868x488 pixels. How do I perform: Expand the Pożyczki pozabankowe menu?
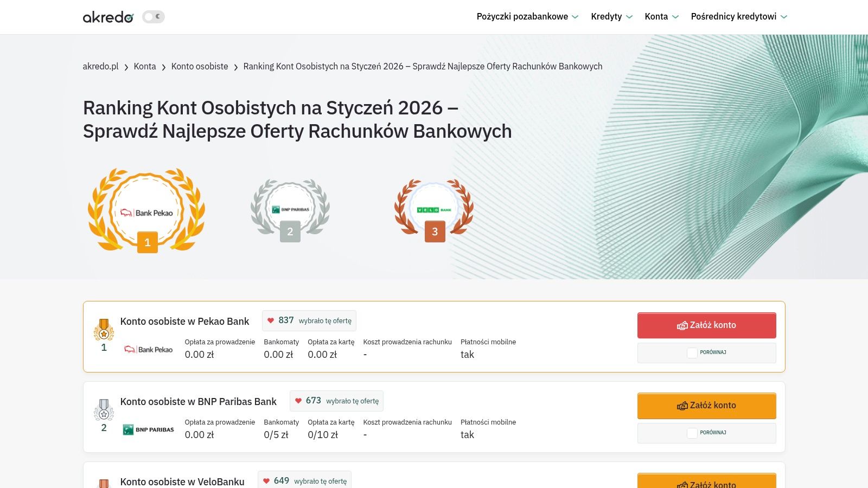(x=527, y=17)
